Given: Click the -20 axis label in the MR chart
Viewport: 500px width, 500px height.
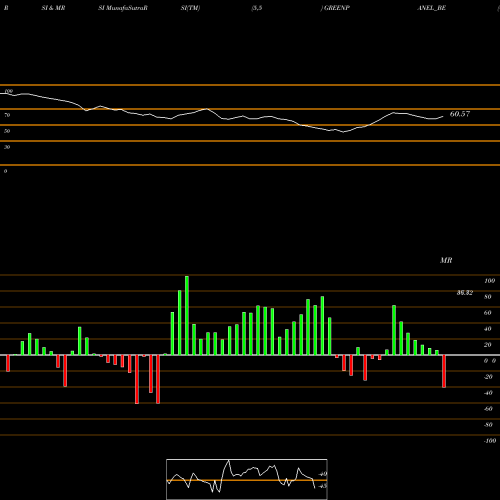Looking at the screenshot, I should 488,377.
